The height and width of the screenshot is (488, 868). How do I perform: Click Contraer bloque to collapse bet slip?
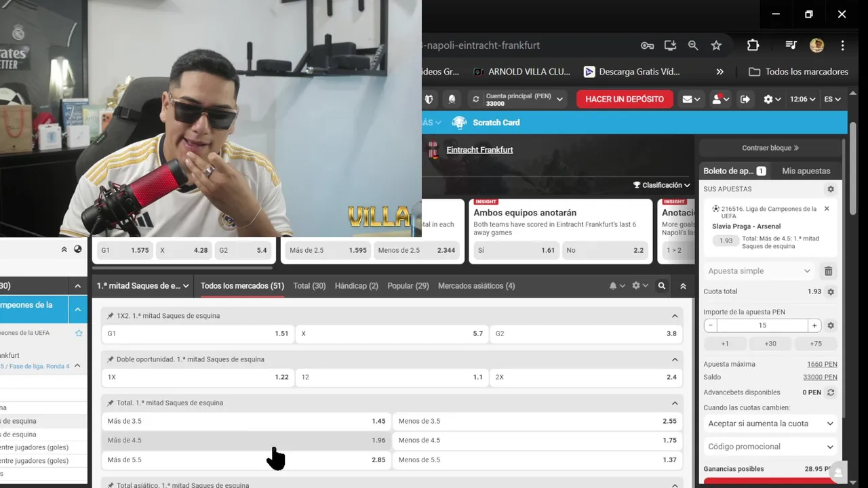point(770,148)
